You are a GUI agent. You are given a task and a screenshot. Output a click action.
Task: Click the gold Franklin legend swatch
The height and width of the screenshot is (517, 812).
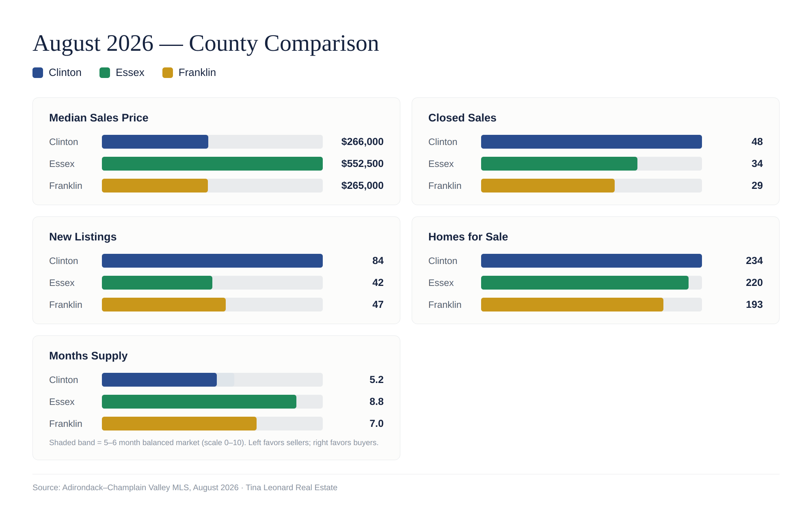(168, 73)
